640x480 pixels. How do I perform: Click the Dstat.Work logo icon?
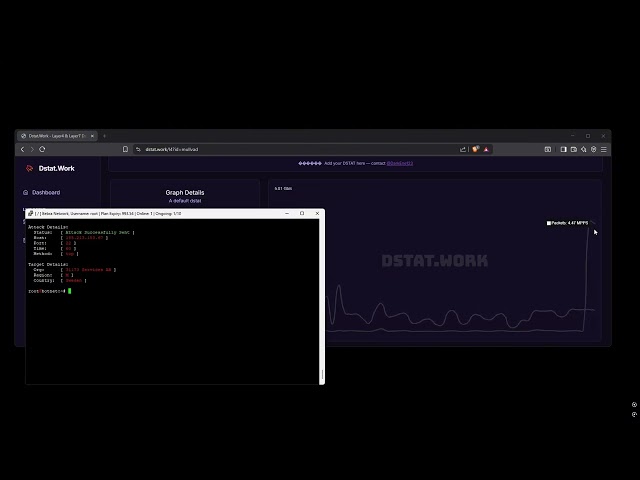tap(29, 168)
